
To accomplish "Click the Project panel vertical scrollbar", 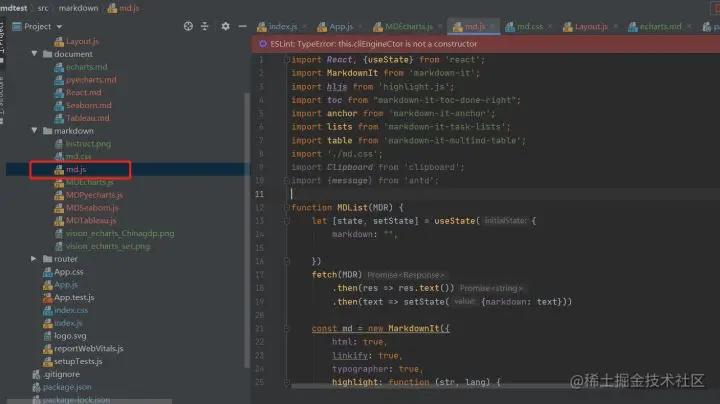I will [x=247, y=230].
